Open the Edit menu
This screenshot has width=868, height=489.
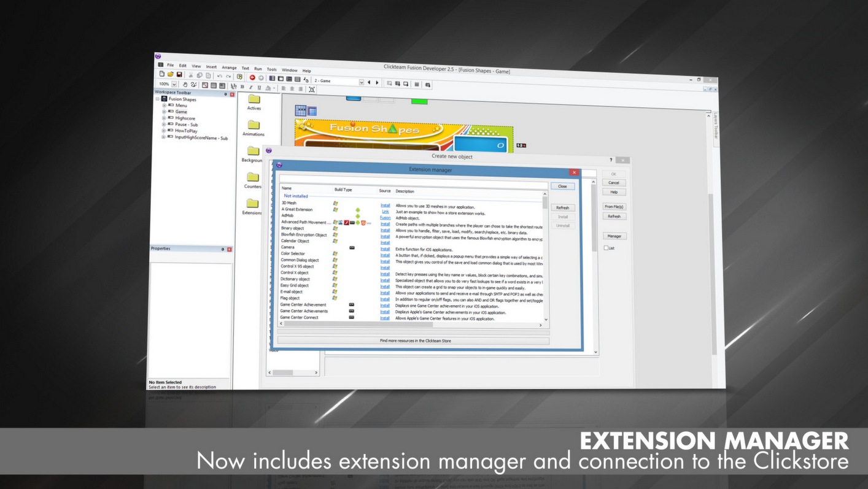pos(183,66)
